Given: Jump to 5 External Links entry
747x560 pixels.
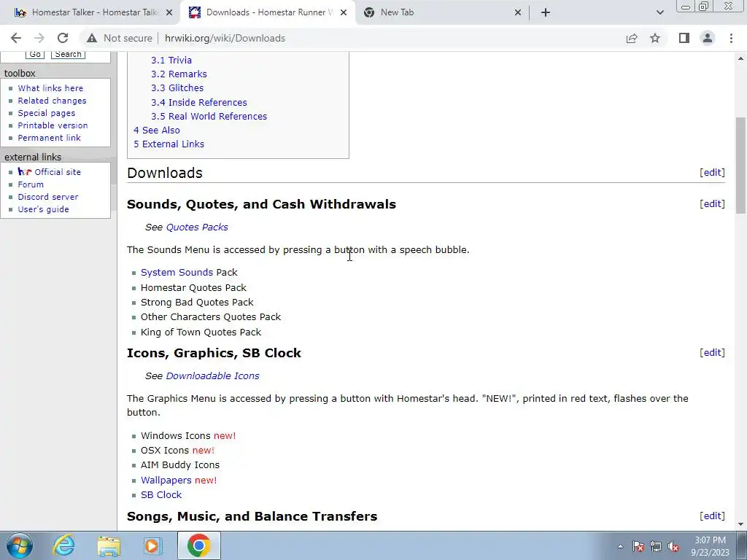Looking at the screenshot, I should 169,144.
